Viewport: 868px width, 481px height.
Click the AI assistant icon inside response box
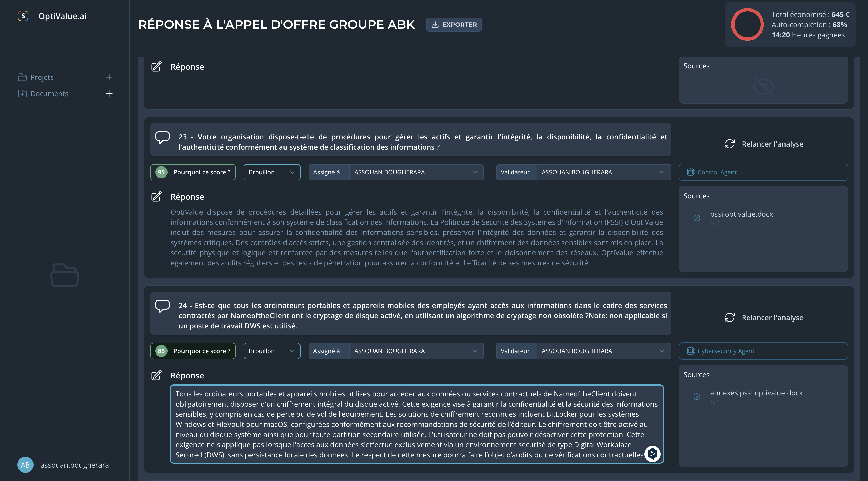(652, 454)
